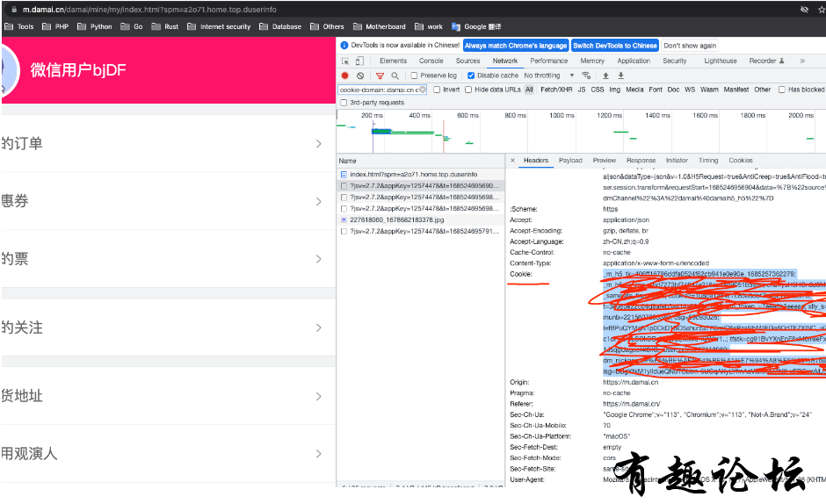
Task: Switch to the Elements tab
Action: 393,61
